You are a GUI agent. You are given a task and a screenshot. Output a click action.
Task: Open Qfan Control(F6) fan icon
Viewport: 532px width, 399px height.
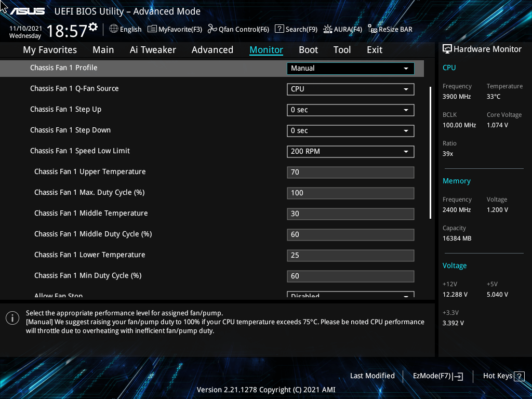(212, 29)
